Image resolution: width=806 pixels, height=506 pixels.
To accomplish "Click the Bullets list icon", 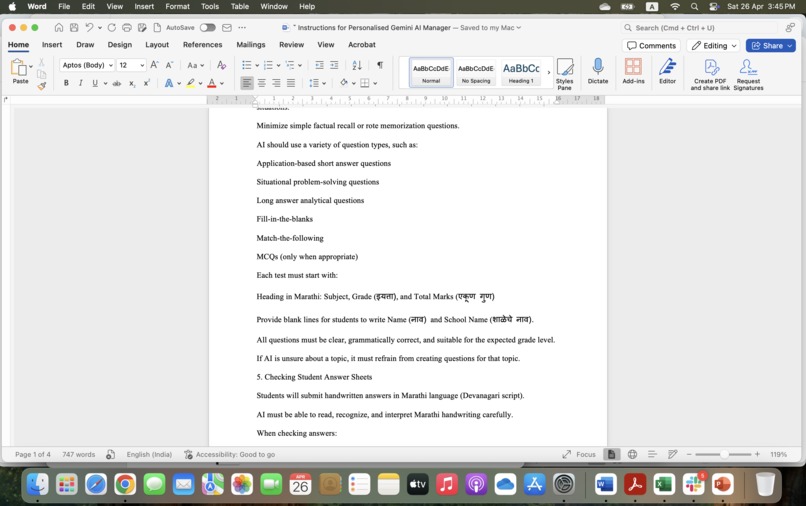I will click(247, 65).
